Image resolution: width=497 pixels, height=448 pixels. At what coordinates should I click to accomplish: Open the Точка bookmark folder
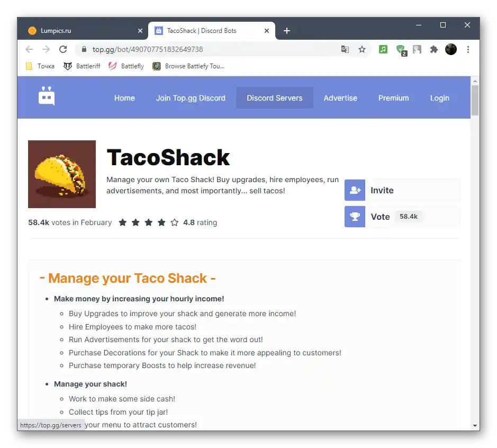40,66
